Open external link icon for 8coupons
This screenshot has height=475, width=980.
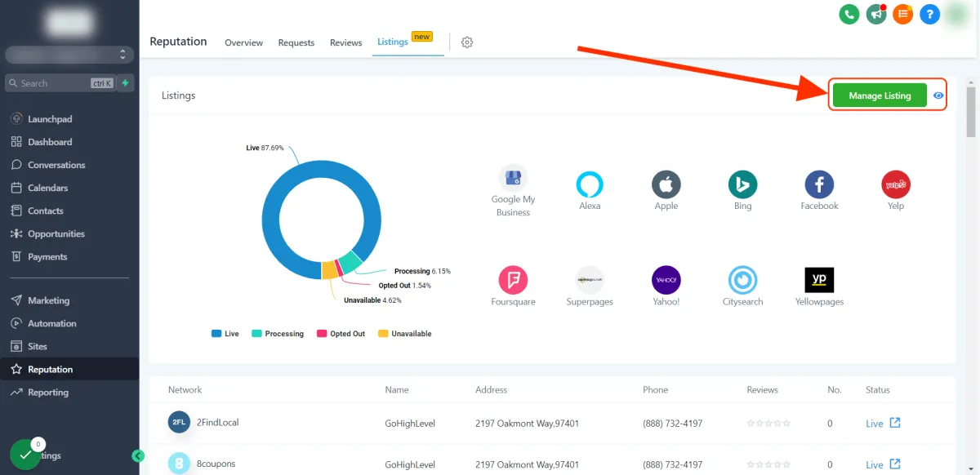coord(895,464)
